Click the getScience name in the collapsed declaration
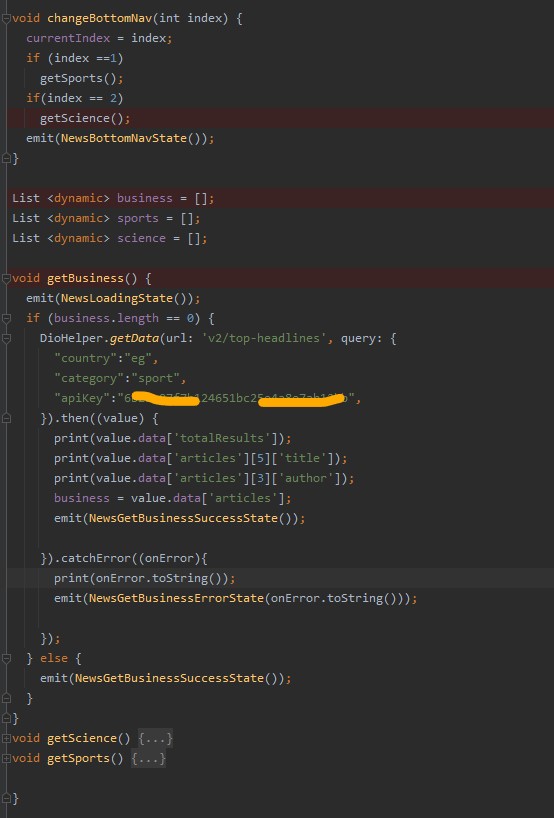 [x=82, y=738]
